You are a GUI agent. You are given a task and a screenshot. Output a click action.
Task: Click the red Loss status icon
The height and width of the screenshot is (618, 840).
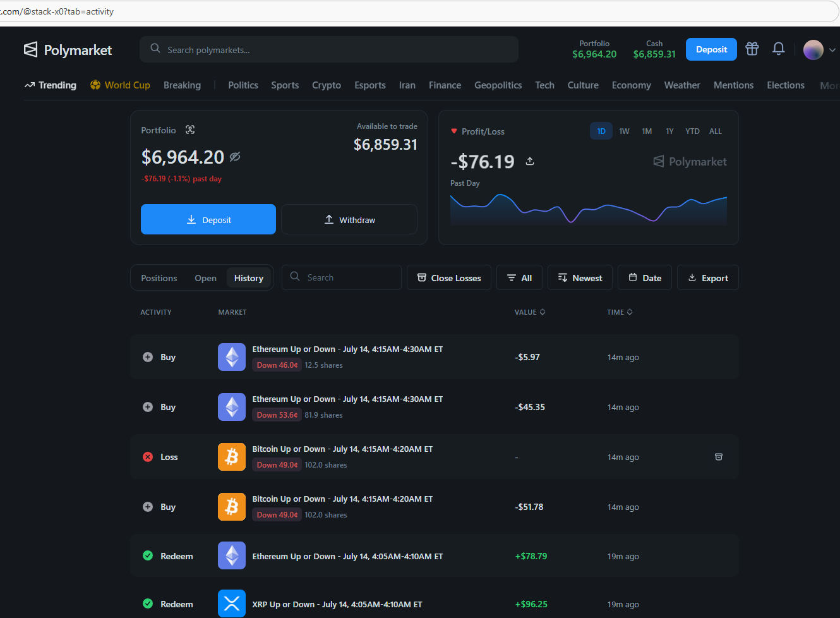pyautogui.click(x=148, y=457)
